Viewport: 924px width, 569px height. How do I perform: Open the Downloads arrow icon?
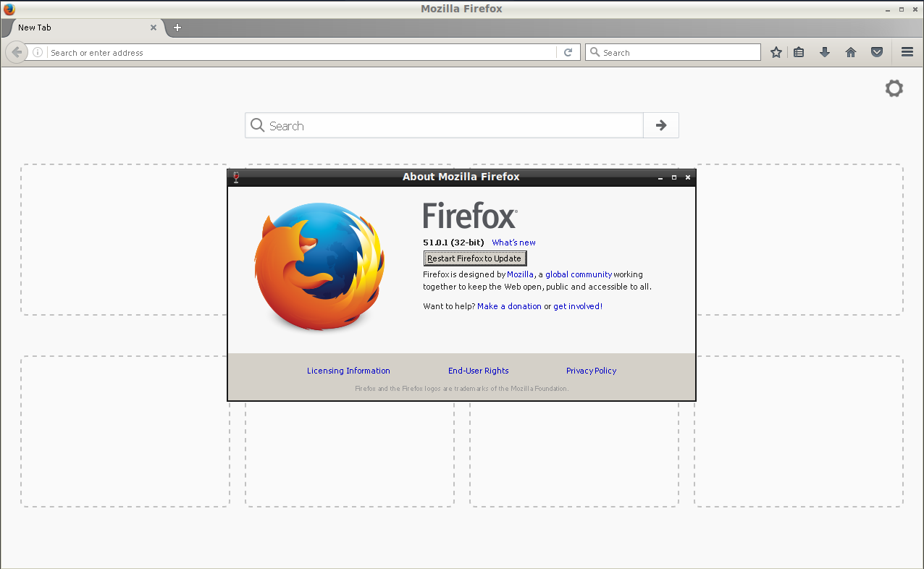(824, 52)
